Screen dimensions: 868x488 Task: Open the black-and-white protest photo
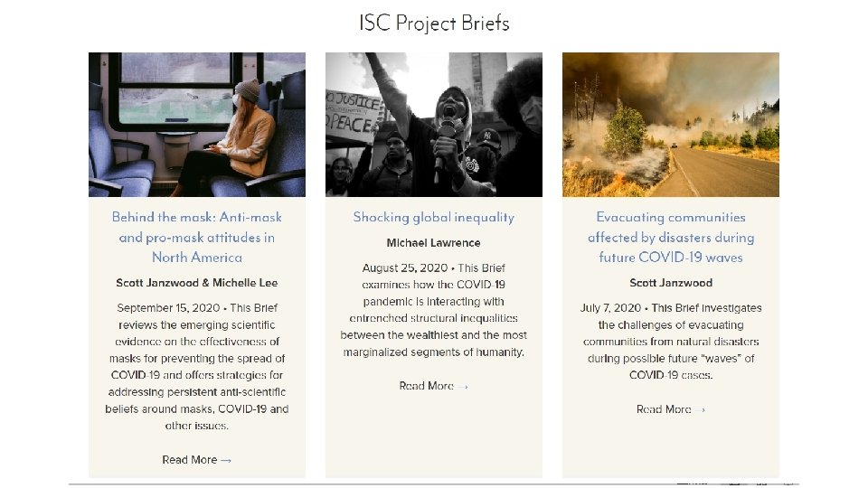coord(434,125)
